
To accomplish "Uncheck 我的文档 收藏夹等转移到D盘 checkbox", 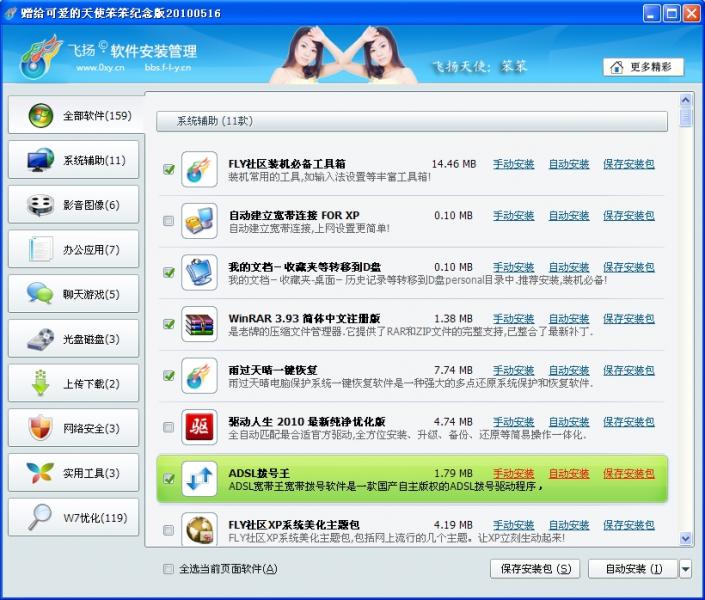I will click(169, 273).
